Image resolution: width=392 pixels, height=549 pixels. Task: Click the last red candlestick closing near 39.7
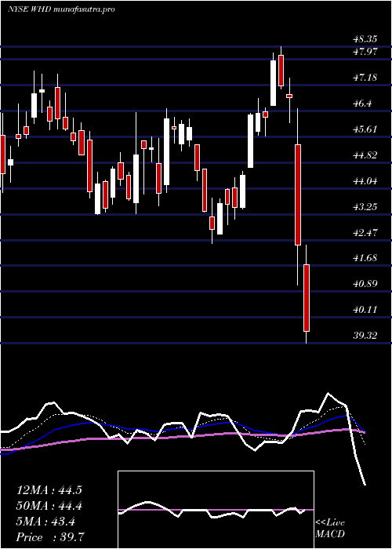307,297
